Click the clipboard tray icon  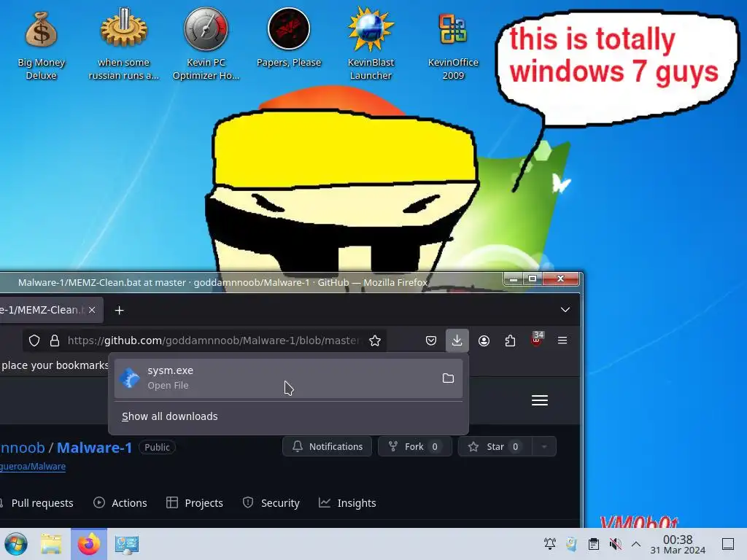point(594,543)
